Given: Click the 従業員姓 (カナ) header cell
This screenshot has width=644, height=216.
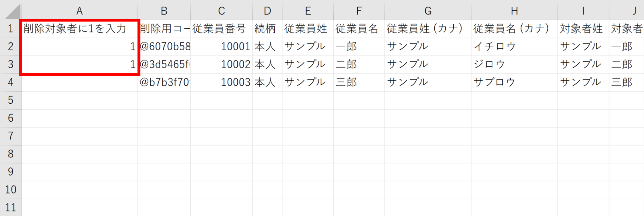Looking at the screenshot, I should click(x=428, y=29).
